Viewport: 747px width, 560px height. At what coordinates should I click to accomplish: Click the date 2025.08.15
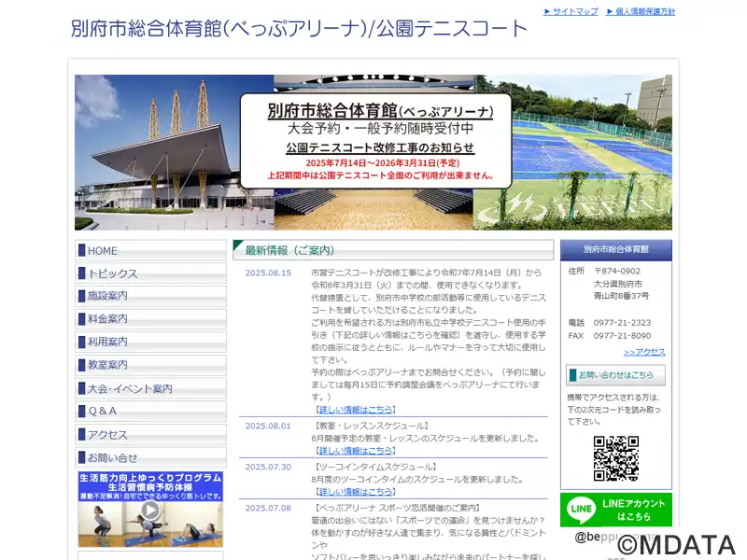tap(268, 273)
